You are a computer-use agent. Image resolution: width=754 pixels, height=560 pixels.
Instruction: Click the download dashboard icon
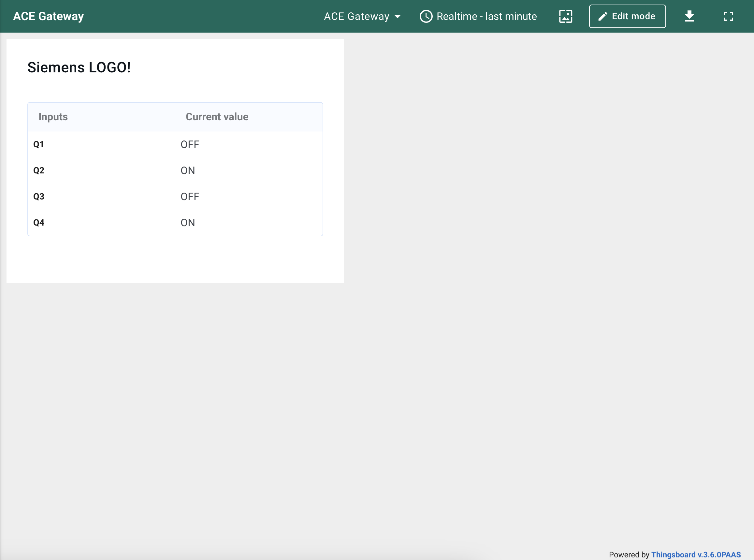click(x=689, y=16)
